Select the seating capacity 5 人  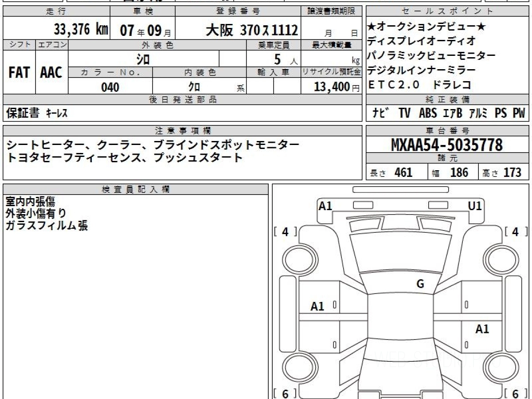pos(286,59)
